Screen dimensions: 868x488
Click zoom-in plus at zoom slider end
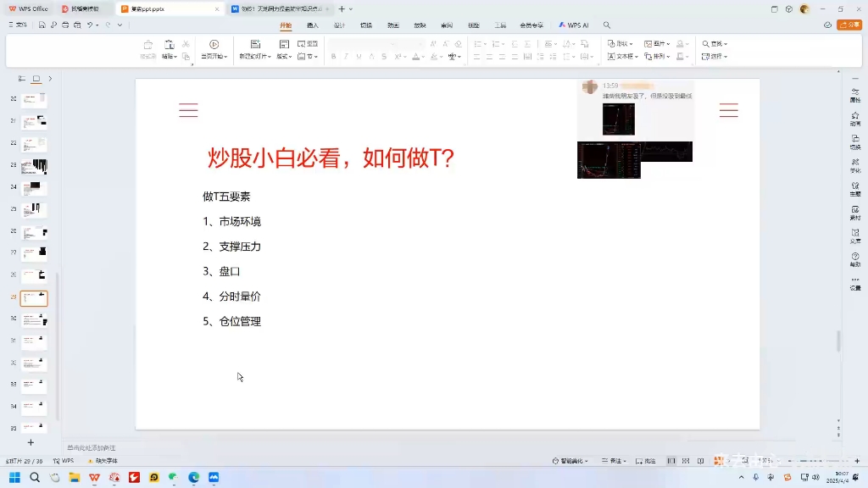pyautogui.click(x=857, y=461)
